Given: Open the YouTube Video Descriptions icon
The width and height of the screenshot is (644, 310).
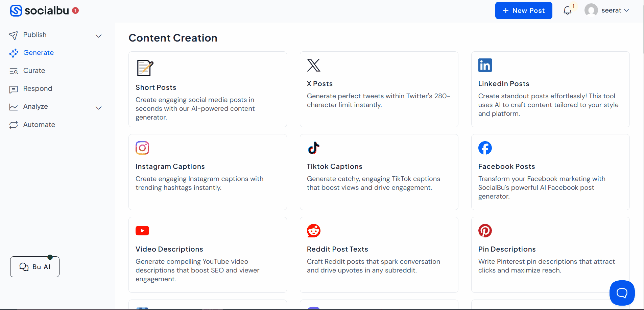Looking at the screenshot, I should (x=142, y=230).
